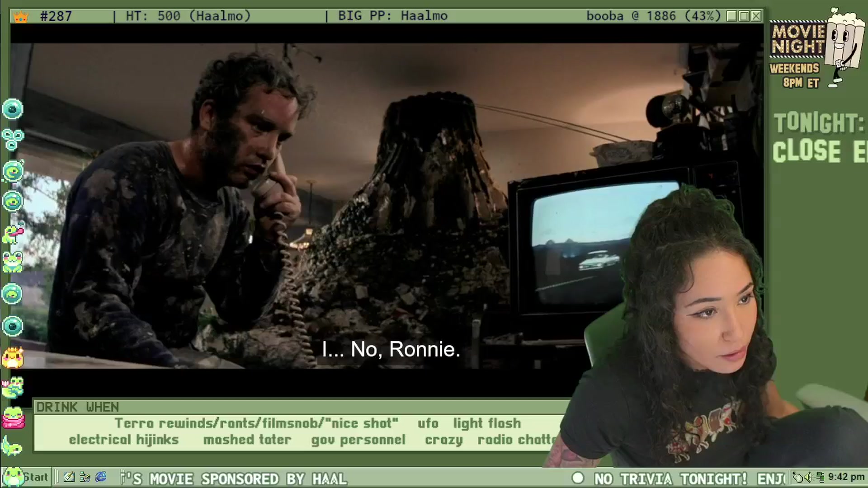Launch Internet Explorer from the taskbar
The width and height of the screenshot is (868, 488).
coord(100,477)
